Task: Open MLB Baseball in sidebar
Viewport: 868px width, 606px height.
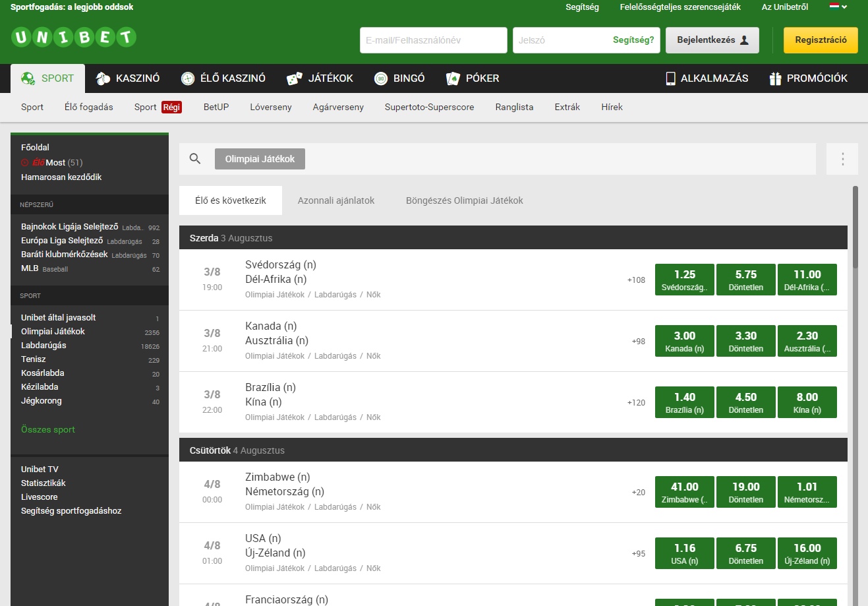Action: click(x=90, y=268)
